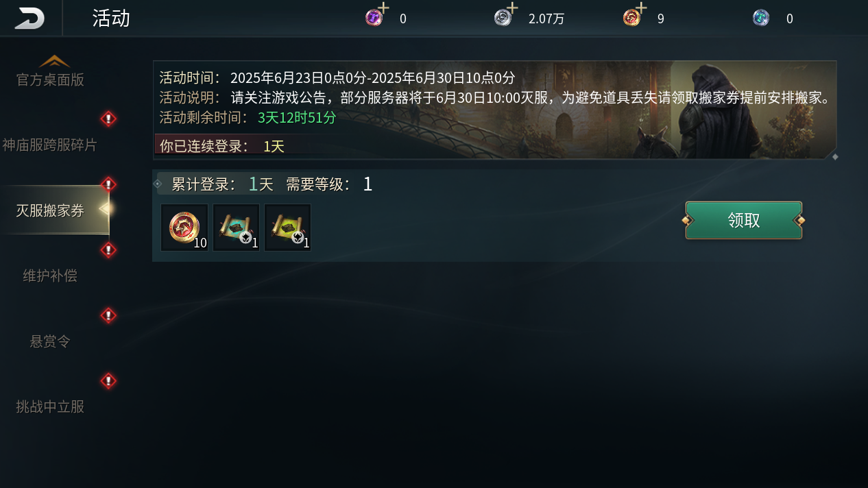Open the 神庙服跨服碎片 tab
868x488 pixels.
coord(50,145)
